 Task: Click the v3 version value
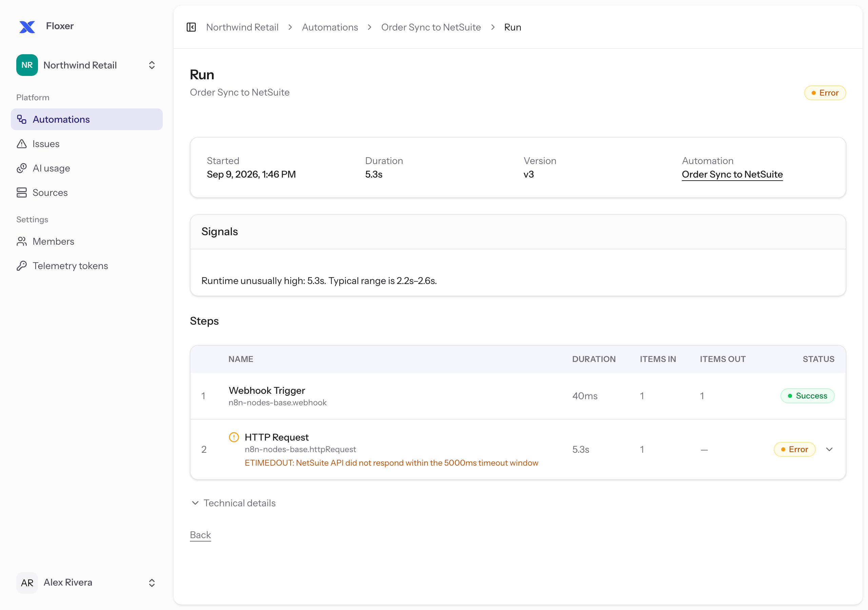click(x=529, y=174)
